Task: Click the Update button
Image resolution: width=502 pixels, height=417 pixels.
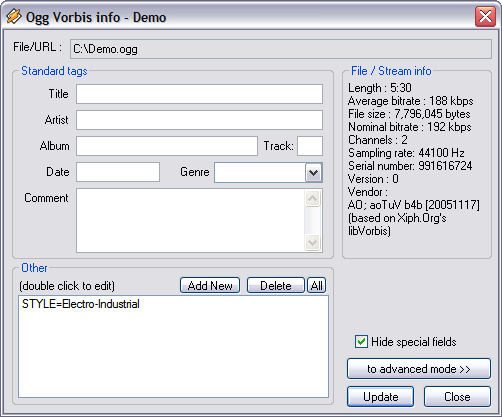Action: (380, 397)
